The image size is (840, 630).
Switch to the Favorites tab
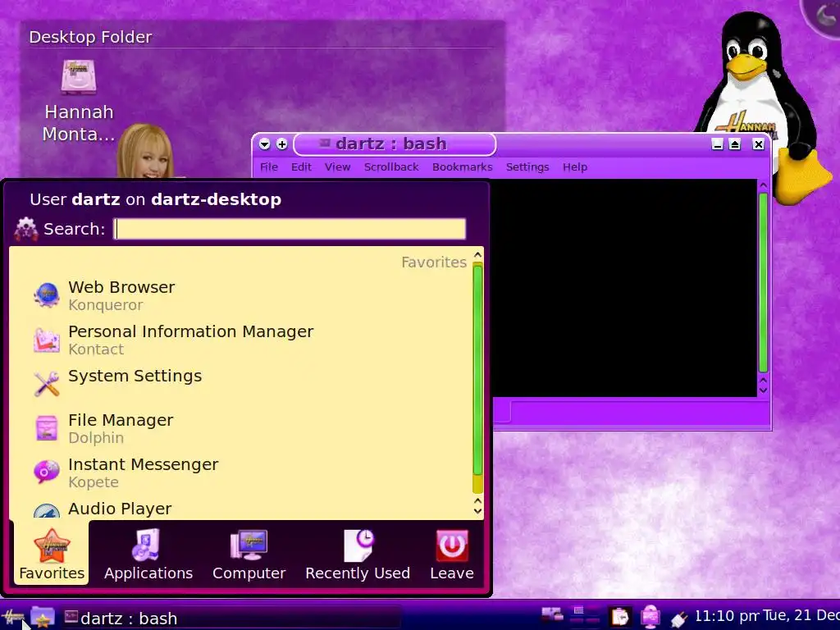click(x=52, y=554)
